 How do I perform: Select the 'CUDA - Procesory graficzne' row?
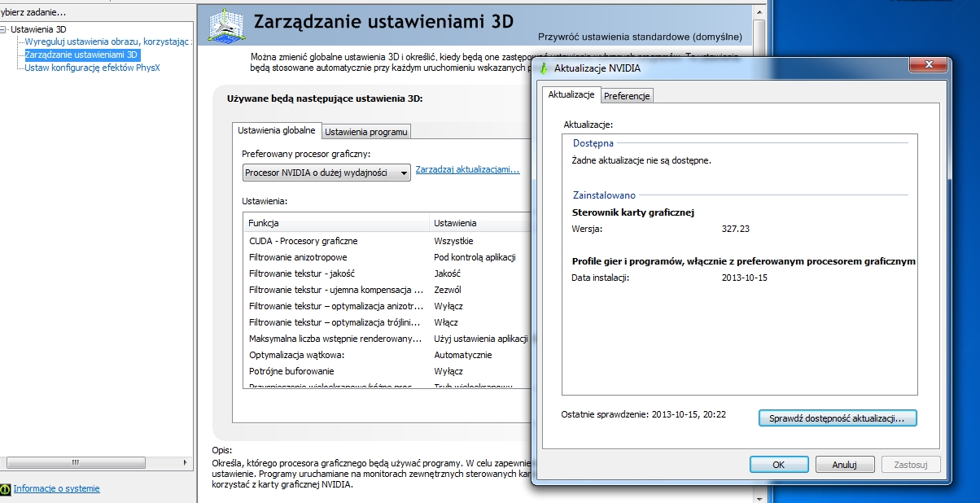(x=387, y=241)
